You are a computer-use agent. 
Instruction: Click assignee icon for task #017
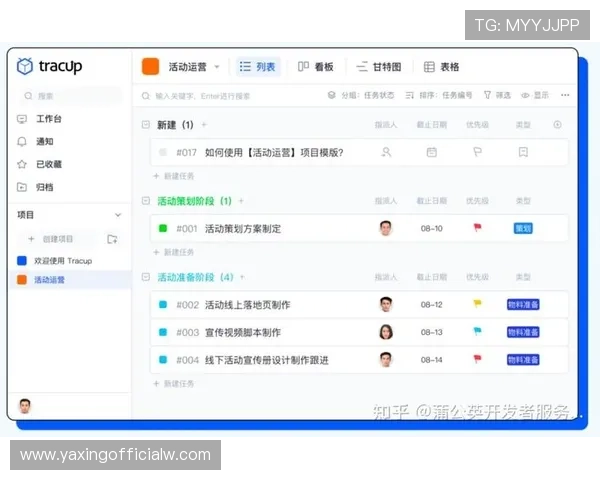click(386, 152)
